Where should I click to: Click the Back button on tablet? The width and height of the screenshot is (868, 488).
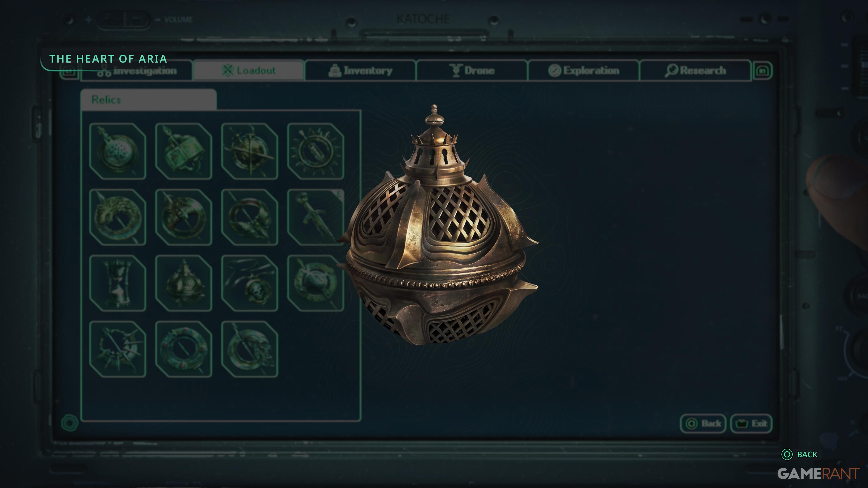tap(703, 423)
